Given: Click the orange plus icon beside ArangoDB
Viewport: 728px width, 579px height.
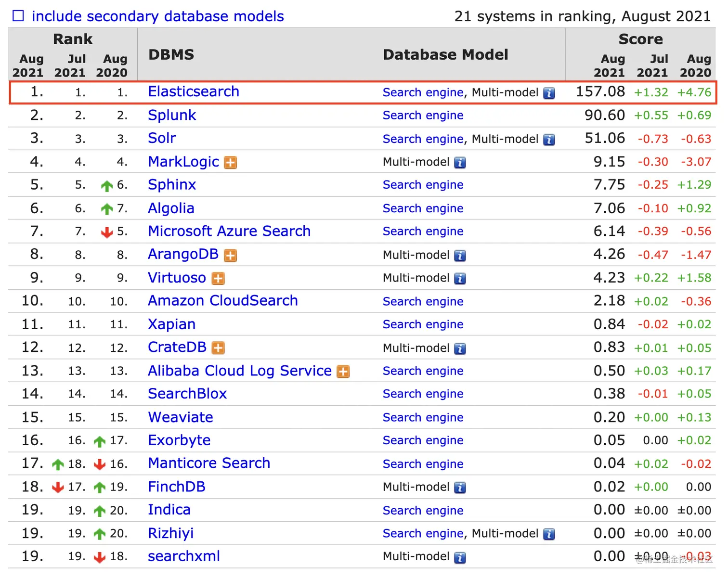Looking at the screenshot, I should [231, 256].
